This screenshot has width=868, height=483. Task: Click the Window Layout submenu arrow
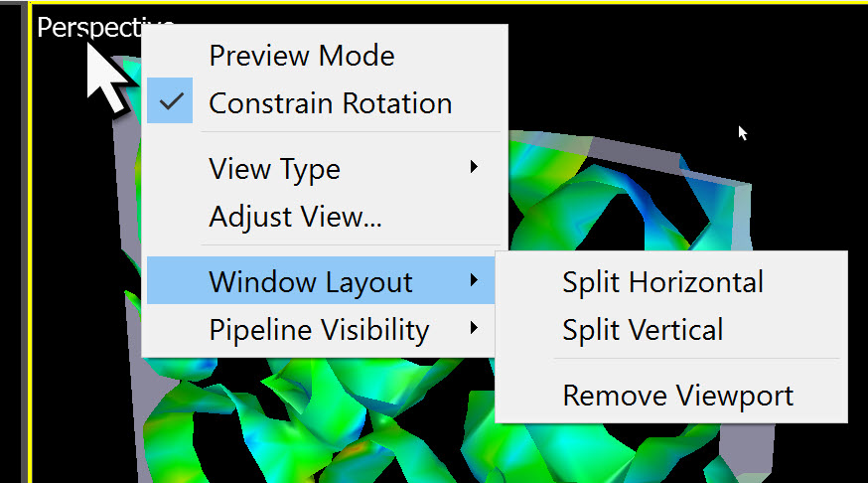pos(475,280)
